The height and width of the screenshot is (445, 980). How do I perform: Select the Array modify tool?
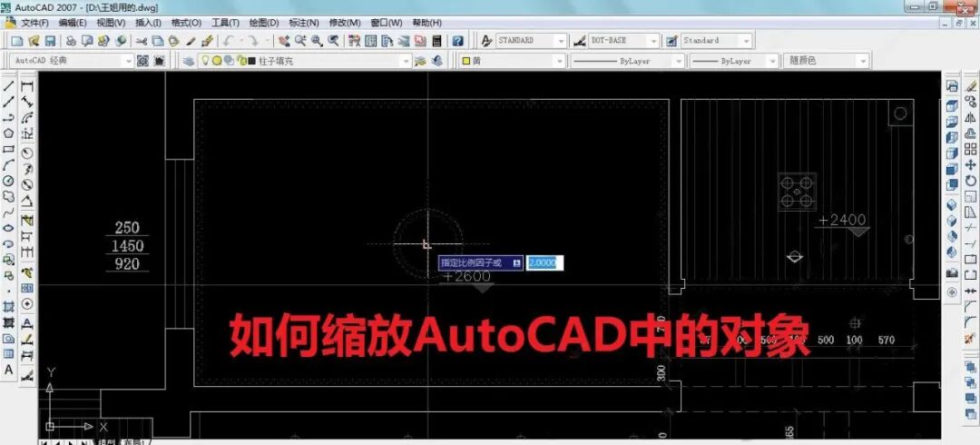pyautogui.click(x=970, y=149)
